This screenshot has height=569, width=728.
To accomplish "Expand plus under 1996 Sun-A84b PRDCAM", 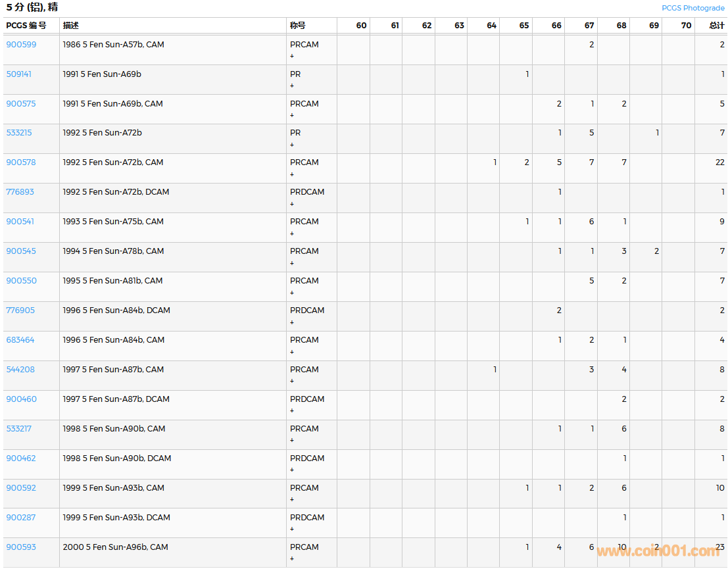I will point(292,323).
